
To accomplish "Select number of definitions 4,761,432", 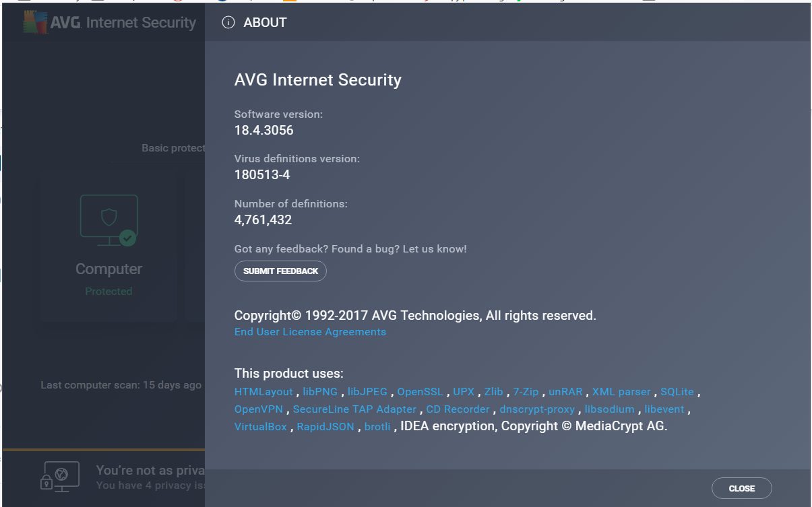I will pyautogui.click(x=263, y=219).
